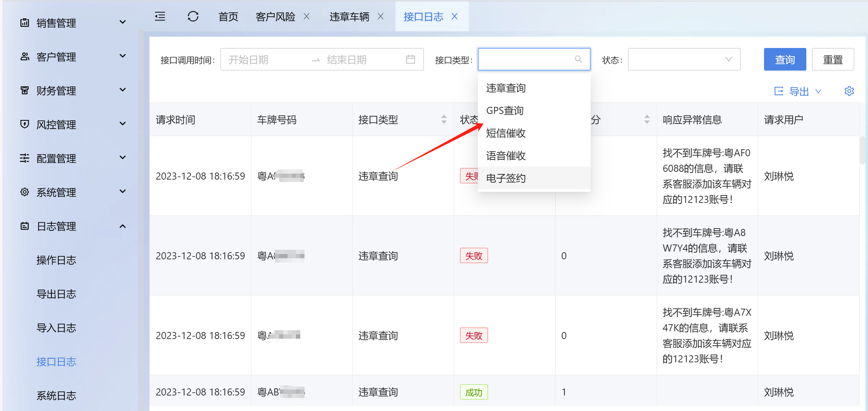This screenshot has width=868, height=411.
Task: Open 操作日志 in sidebar
Action: [56, 260]
